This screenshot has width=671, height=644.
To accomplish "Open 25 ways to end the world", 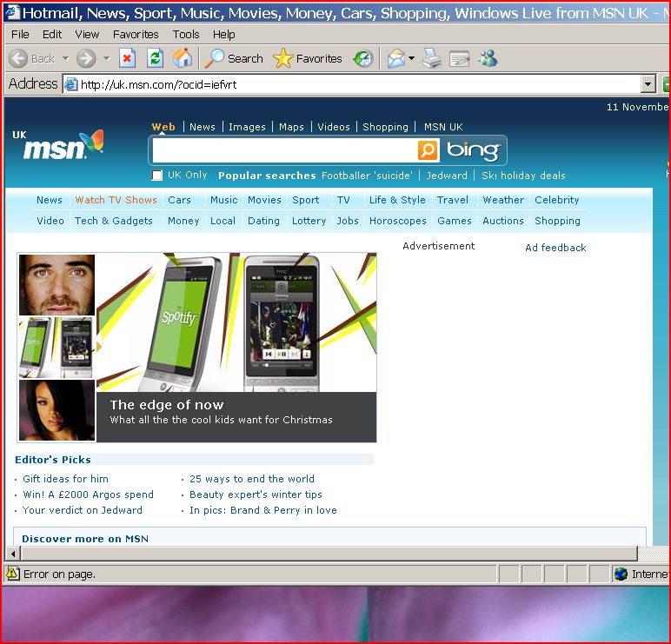I will (x=252, y=479).
